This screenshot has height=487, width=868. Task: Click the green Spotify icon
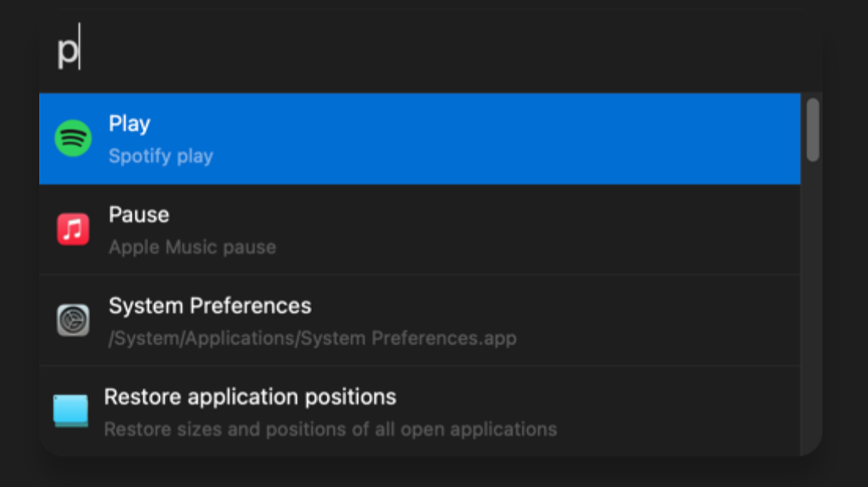[73, 139]
